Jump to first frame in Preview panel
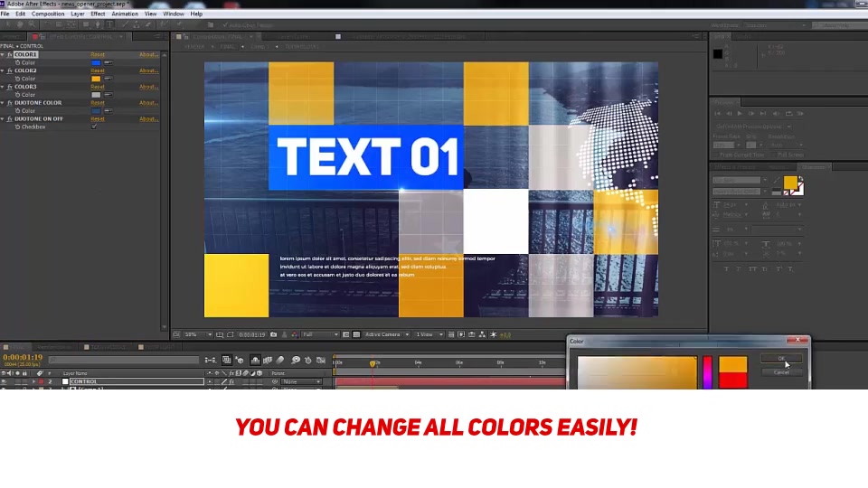 tap(717, 114)
